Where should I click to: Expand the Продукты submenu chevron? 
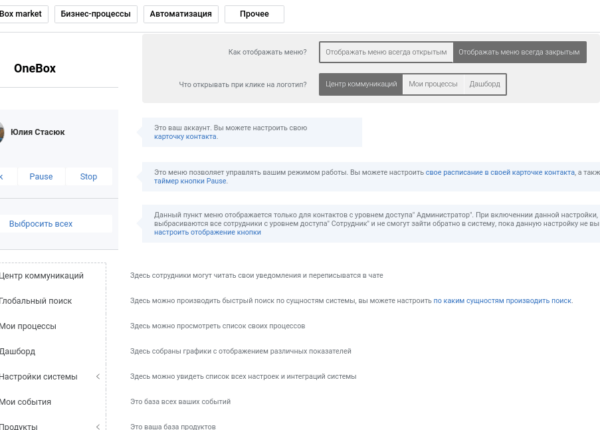[98, 427]
